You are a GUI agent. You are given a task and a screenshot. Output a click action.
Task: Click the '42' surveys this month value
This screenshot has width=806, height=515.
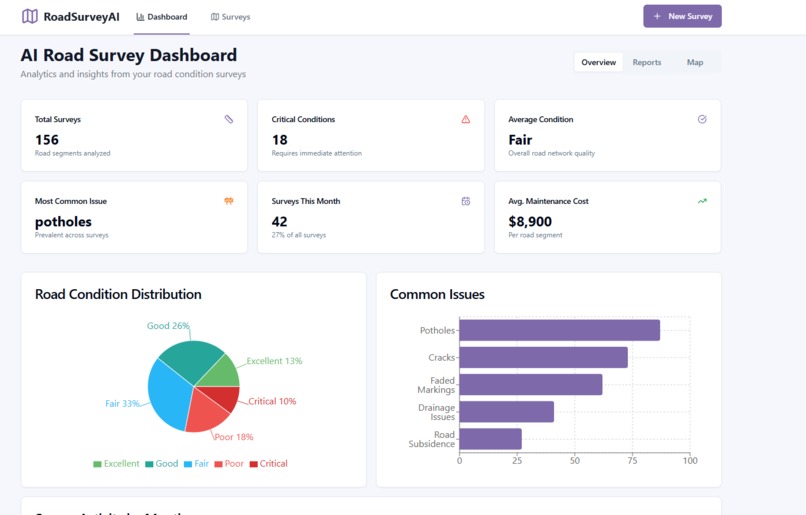click(x=280, y=222)
